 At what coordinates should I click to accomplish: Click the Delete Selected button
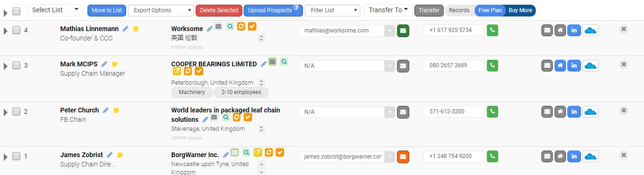click(x=219, y=10)
